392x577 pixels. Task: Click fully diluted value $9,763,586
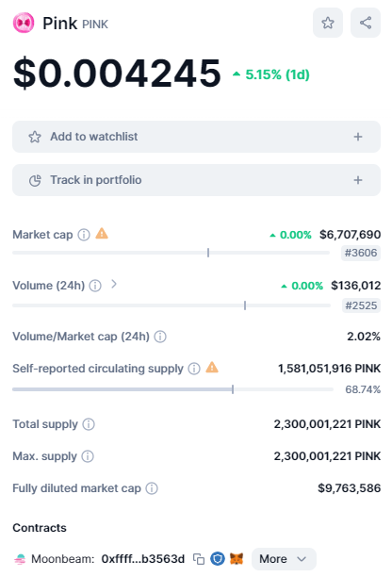[x=350, y=488]
